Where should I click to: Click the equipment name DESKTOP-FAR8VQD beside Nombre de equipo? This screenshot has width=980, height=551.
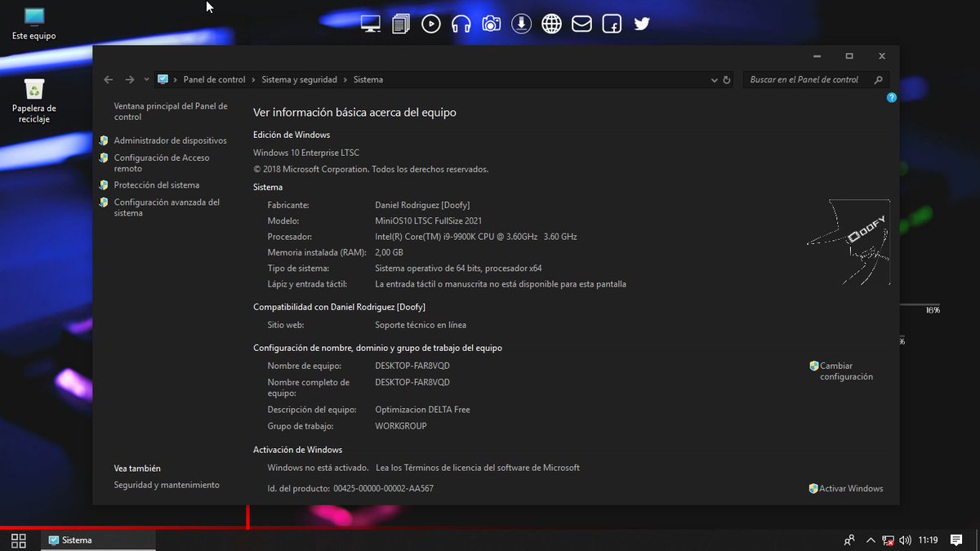(x=412, y=366)
